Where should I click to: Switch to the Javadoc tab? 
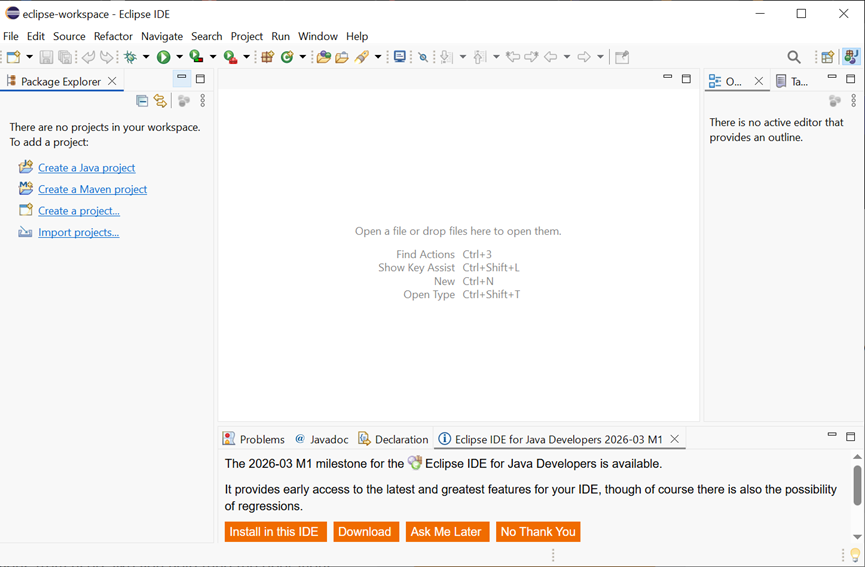pos(322,439)
